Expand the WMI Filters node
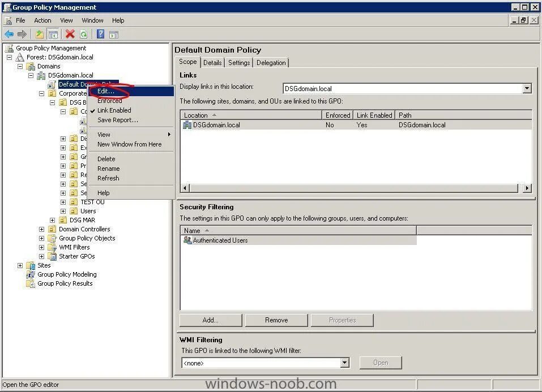The width and height of the screenshot is (542, 392). 41,247
